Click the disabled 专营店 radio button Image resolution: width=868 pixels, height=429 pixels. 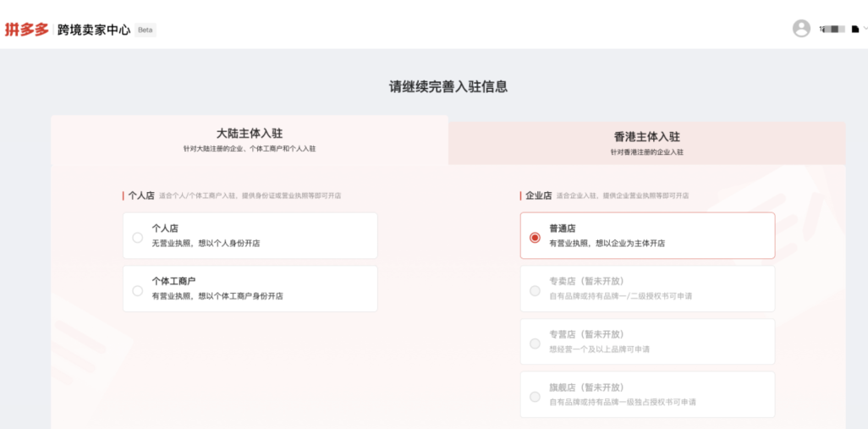tap(535, 344)
